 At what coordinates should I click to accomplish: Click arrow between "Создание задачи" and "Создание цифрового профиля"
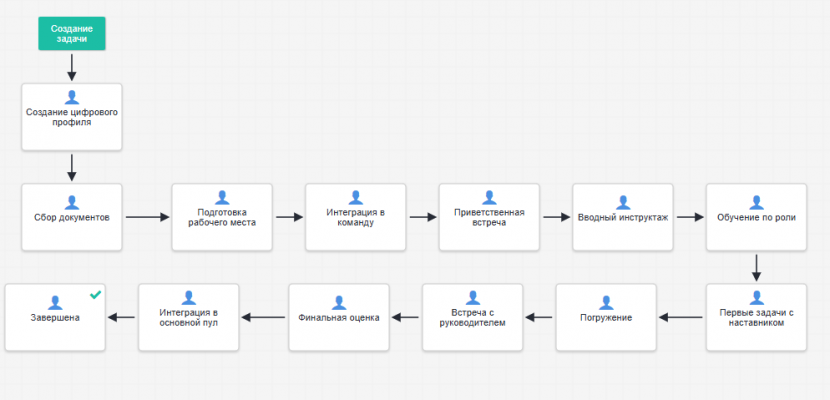click(72, 66)
